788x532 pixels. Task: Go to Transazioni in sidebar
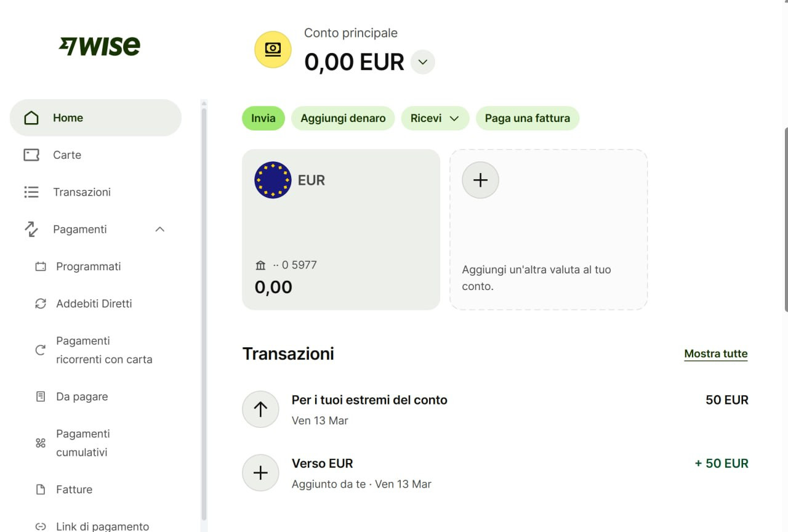pos(95,192)
